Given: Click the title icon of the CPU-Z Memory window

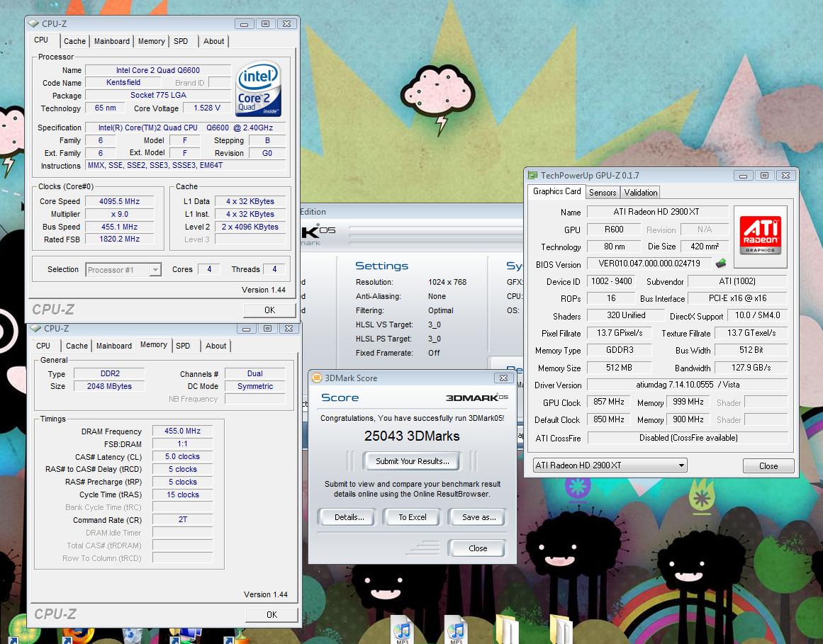Looking at the screenshot, I should pos(35,328).
